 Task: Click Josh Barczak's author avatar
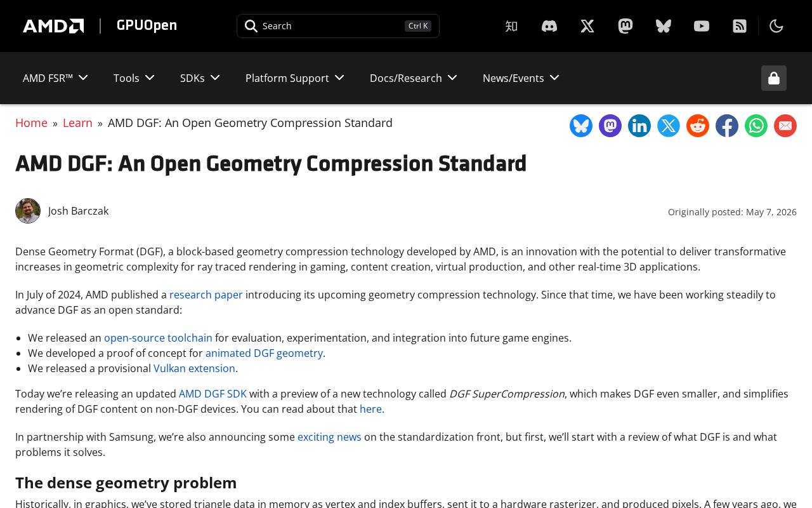28,211
